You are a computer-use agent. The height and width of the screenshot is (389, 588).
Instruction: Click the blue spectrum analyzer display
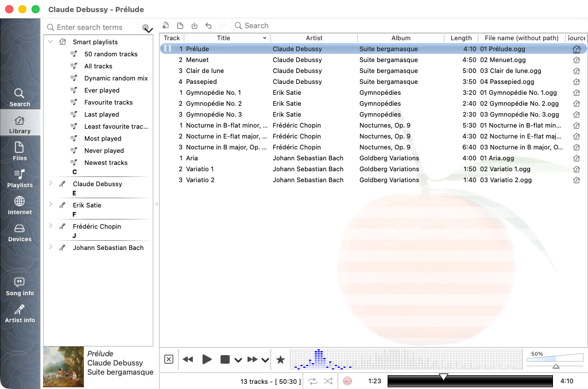point(407,359)
